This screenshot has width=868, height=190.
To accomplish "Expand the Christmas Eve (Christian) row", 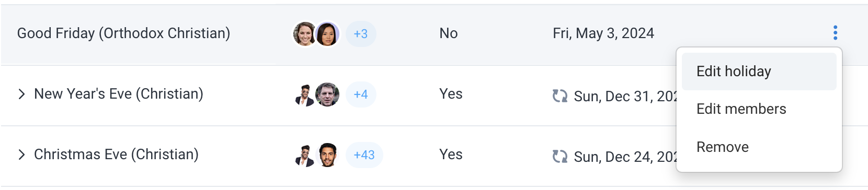I will tap(21, 155).
